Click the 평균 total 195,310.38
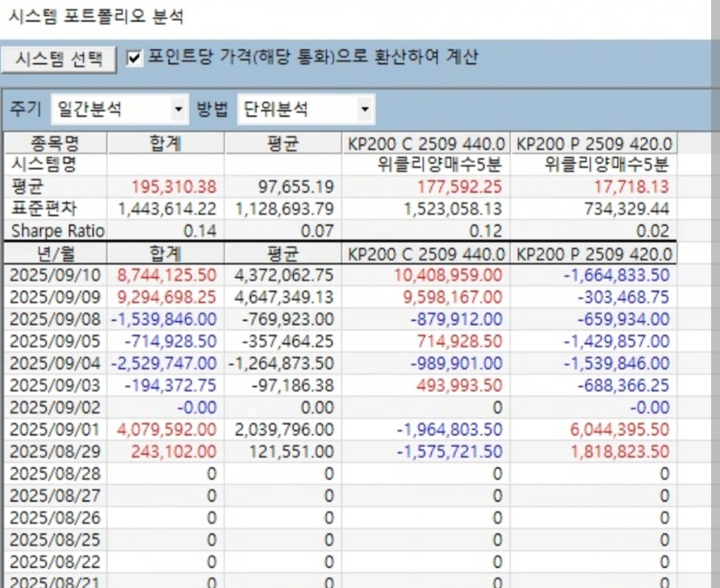Viewport: 720px width, 588px height. click(x=174, y=187)
